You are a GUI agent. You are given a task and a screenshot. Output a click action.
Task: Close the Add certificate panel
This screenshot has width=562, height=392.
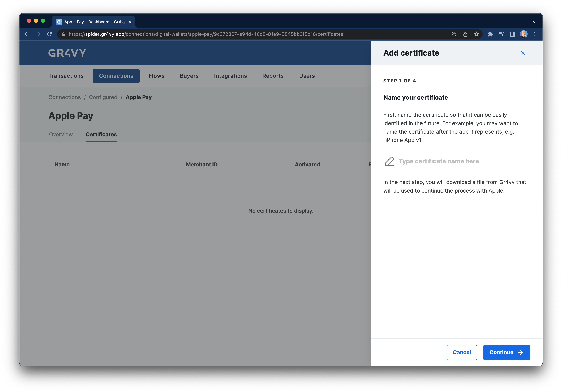[x=522, y=53]
